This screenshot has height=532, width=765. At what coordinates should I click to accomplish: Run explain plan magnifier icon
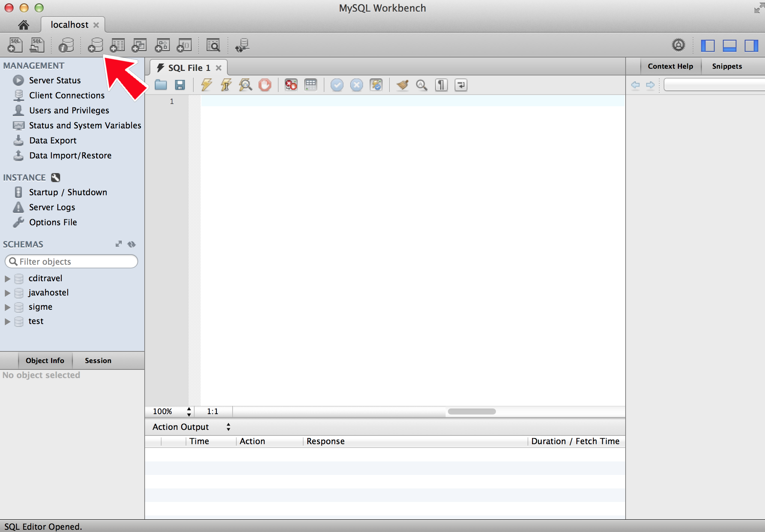245,85
